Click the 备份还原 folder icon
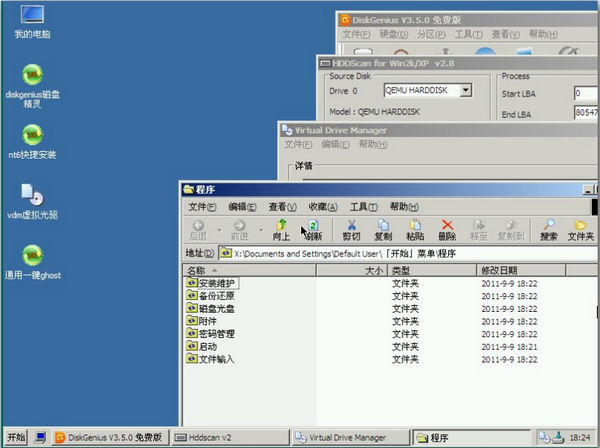This screenshot has width=600, height=448. pos(192,295)
